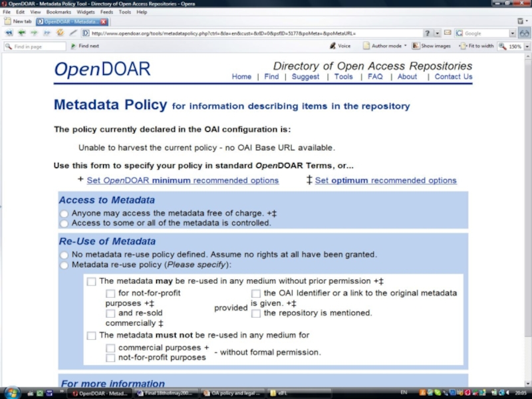Viewport: 532px width, 399px height.
Task: Switch to eIFL taskbar item
Action: [x=299, y=393]
